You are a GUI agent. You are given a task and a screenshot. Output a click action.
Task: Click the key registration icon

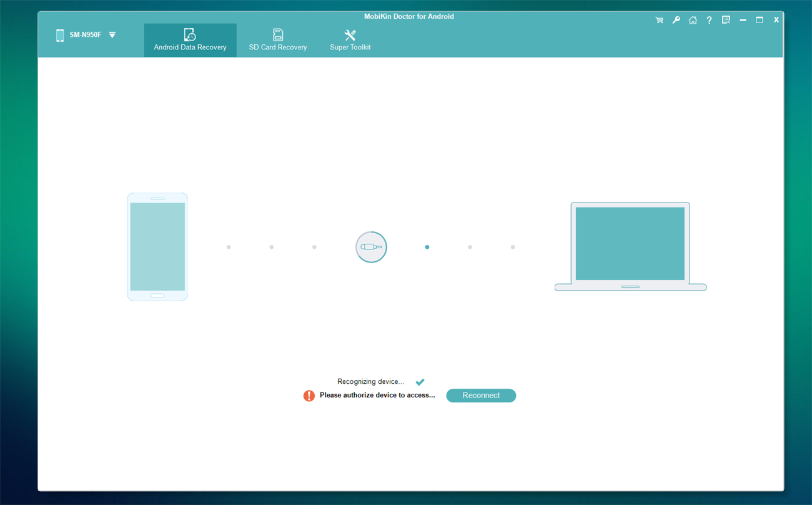click(676, 21)
